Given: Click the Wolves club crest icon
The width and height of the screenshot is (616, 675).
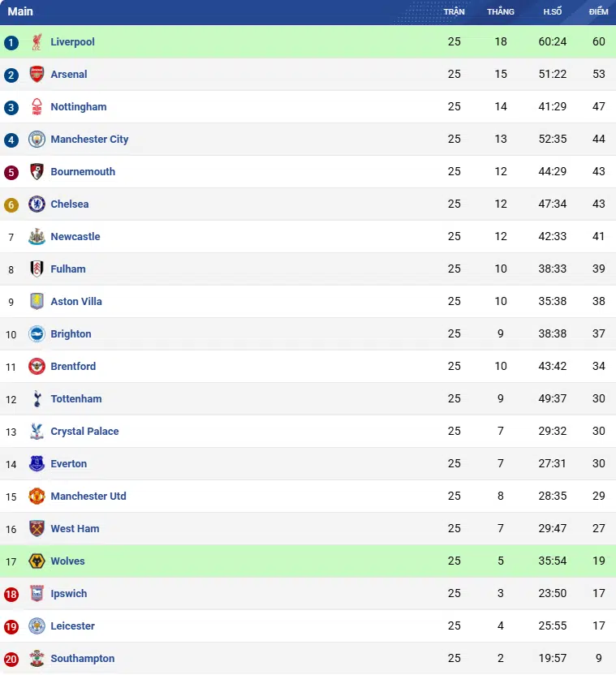Looking at the screenshot, I should (37, 561).
